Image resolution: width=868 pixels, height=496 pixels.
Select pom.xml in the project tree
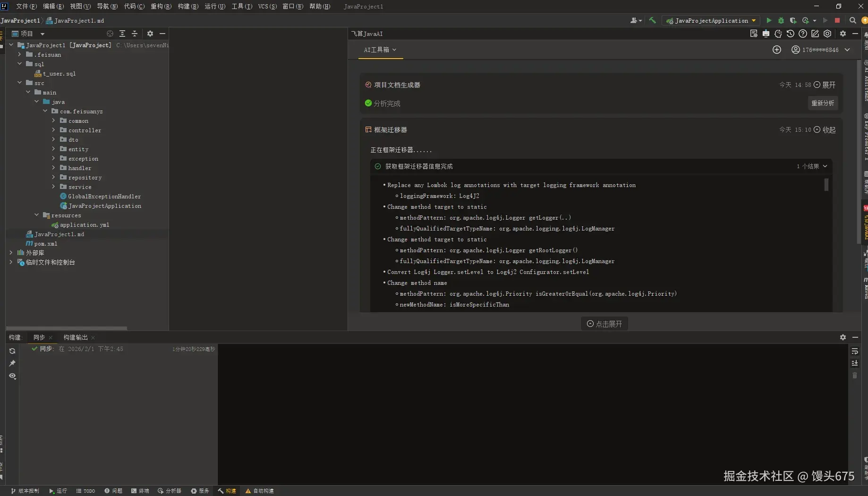45,244
